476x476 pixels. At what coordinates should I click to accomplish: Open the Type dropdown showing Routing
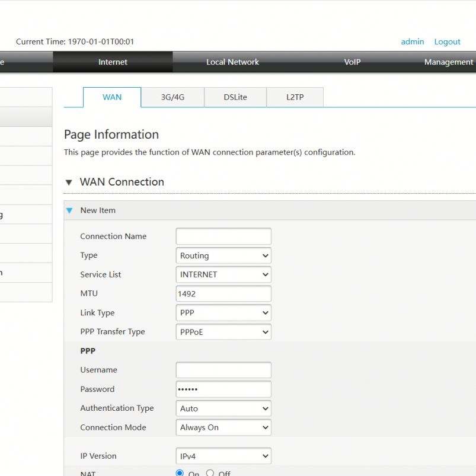click(223, 256)
